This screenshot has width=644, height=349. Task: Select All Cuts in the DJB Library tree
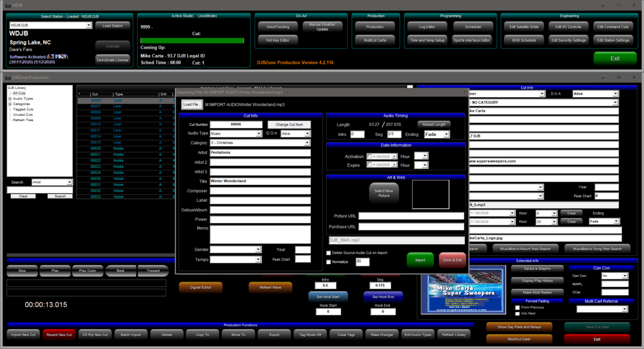(19, 93)
